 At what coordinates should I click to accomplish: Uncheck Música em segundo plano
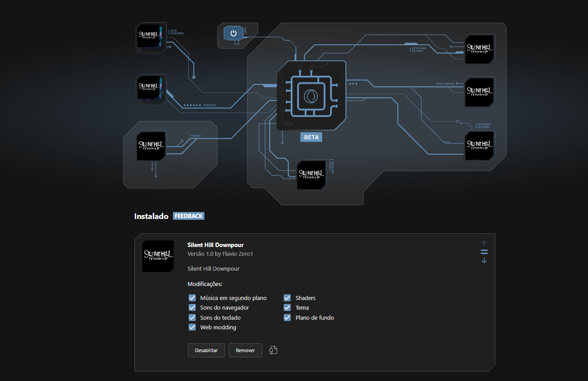click(x=192, y=298)
